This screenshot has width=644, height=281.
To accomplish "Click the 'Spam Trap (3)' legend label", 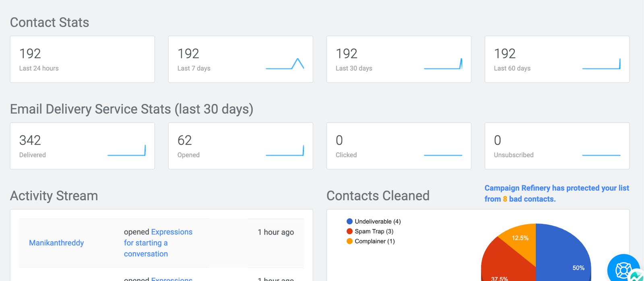I will [374, 231].
